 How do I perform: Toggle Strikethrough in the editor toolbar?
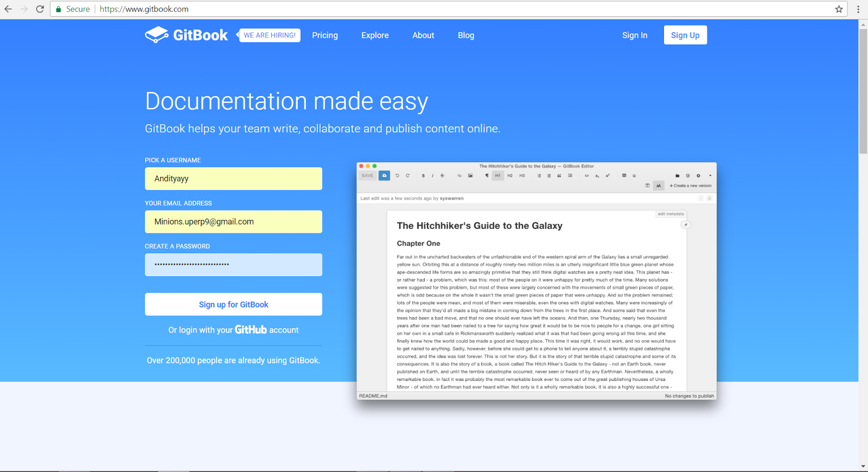tap(442, 176)
